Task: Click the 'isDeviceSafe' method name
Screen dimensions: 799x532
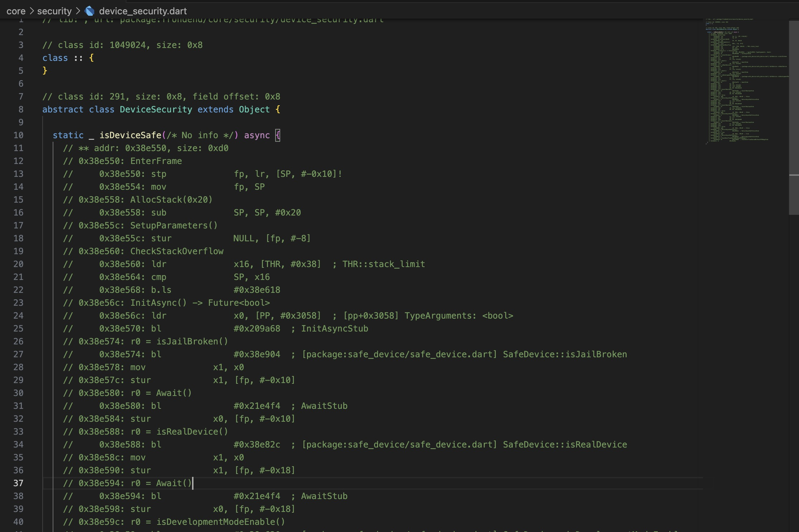Action: [130, 135]
